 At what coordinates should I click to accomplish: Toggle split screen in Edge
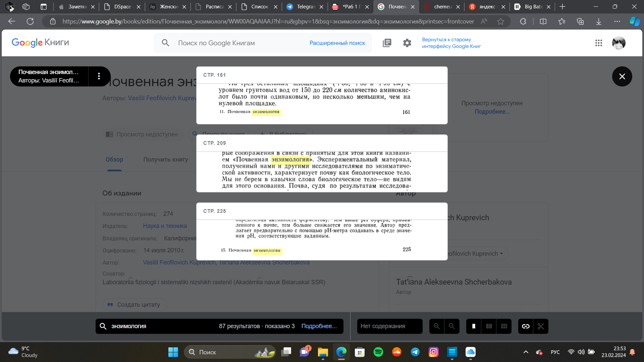pyautogui.click(x=543, y=21)
